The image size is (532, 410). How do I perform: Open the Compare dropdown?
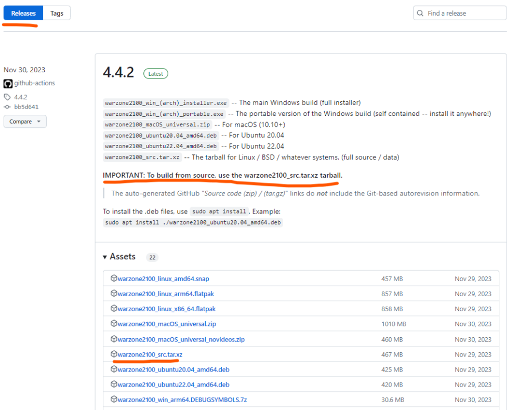pyautogui.click(x=25, y=122)
